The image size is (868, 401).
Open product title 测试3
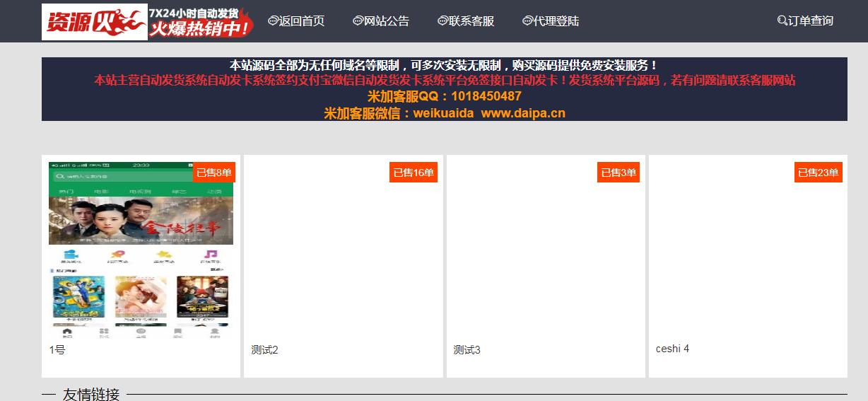467,350
